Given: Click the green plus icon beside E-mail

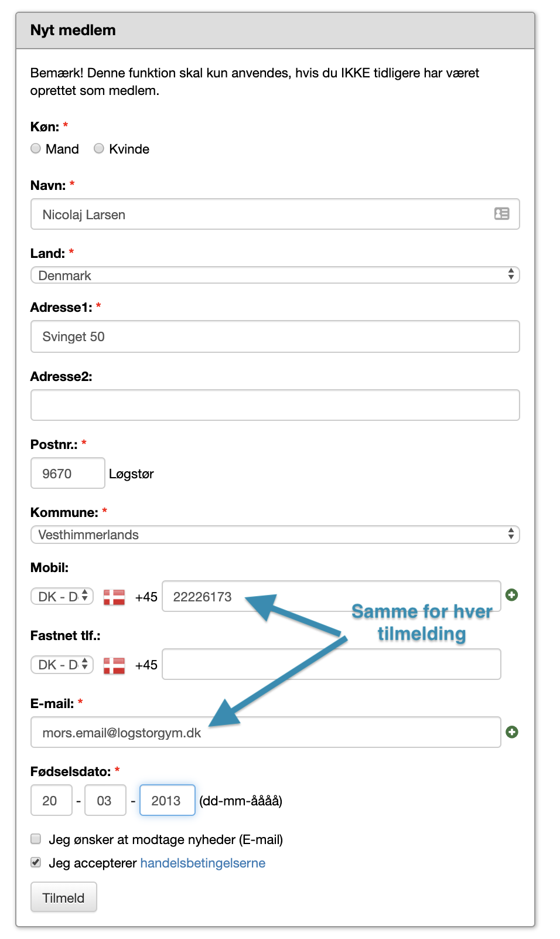Looking at the screenshot, I should click(x=511, y=732).
